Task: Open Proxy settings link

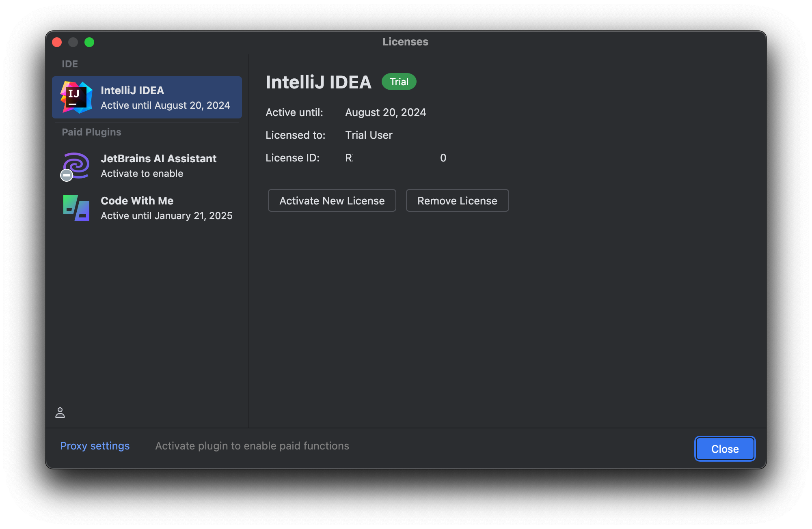Action: pyautogui.click(x=95, y=446)
